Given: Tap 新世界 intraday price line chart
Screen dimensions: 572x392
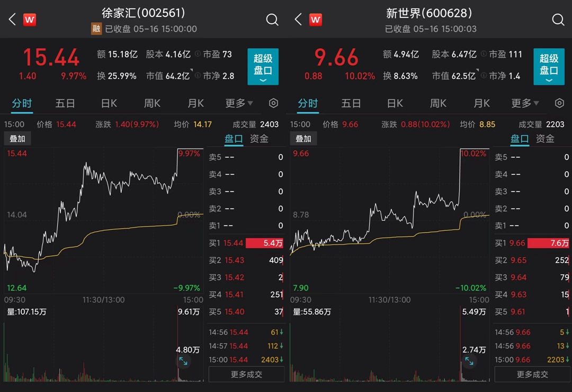Looking at the screenshot, I should click(390, 221).
